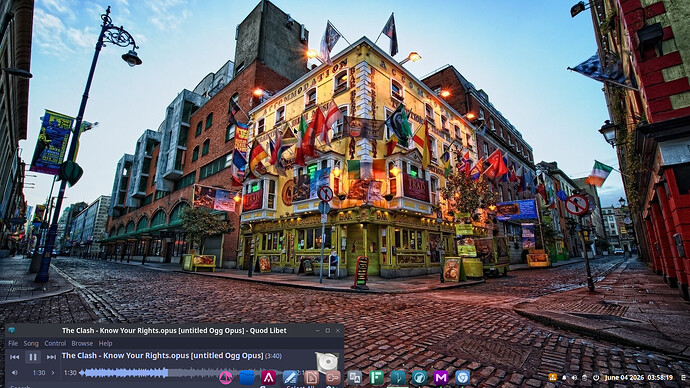Close the Quod Libet window
The image size is (690, 388).
pyautogui.click(x=338, y=330)
